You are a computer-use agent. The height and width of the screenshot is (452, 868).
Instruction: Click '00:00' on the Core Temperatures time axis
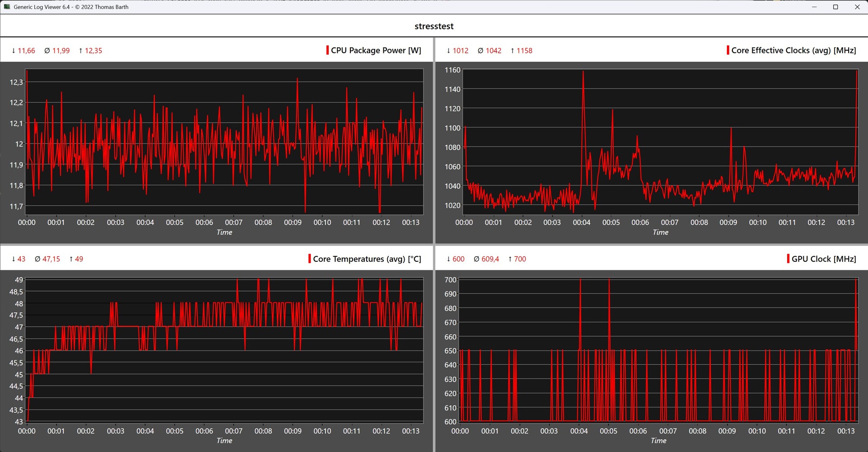pos(27,431)
